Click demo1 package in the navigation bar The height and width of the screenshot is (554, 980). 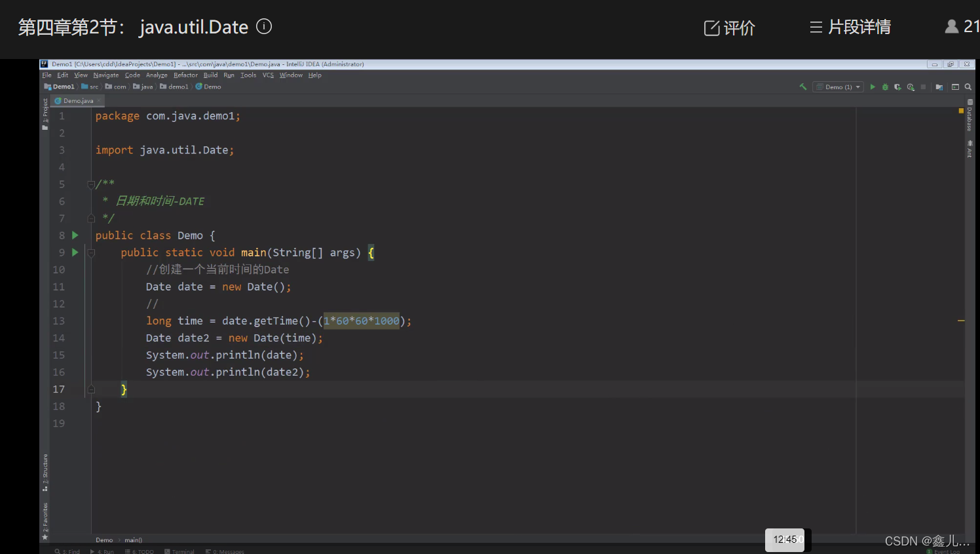coord(174,87)
